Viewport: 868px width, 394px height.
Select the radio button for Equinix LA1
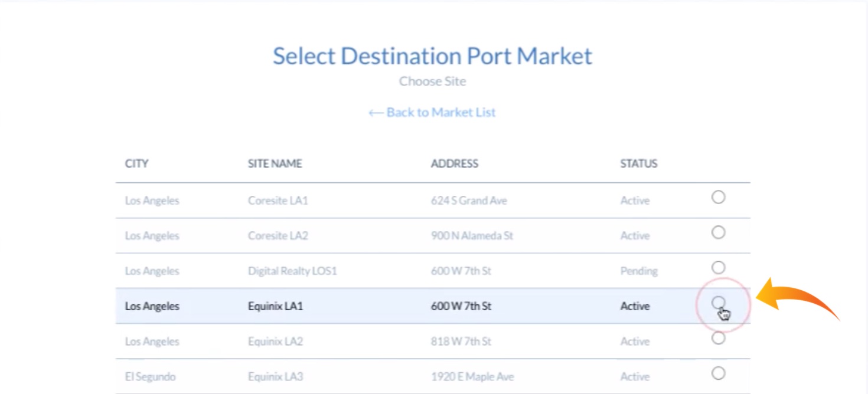[x=717, y=303]
